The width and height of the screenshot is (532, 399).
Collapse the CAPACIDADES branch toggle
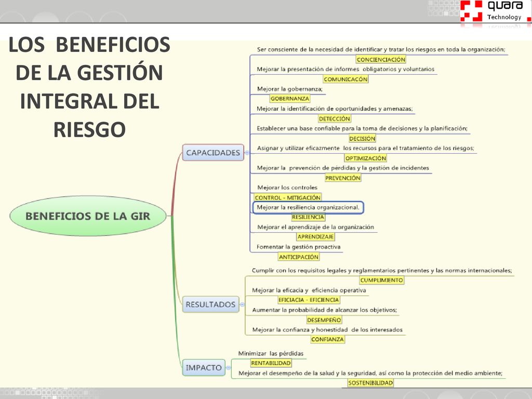(247, 153)
